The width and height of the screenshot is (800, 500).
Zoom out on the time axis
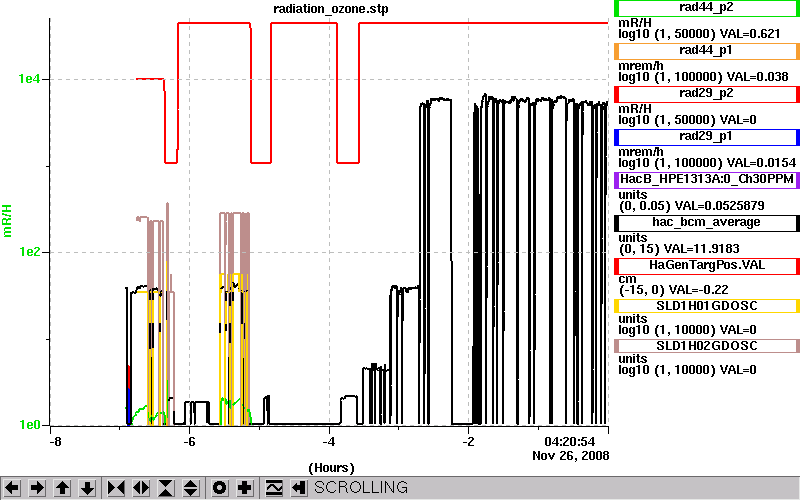coord(141,488)
